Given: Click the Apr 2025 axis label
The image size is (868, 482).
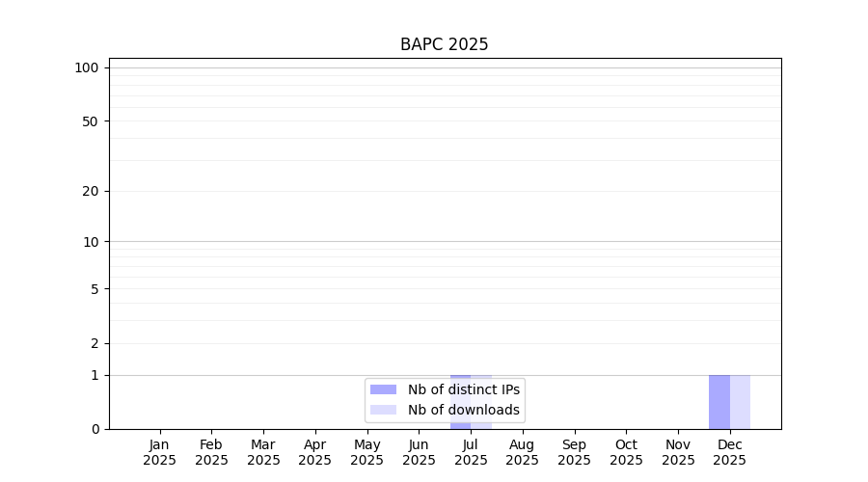Looking at the screenshot, I should coord(315,452).
